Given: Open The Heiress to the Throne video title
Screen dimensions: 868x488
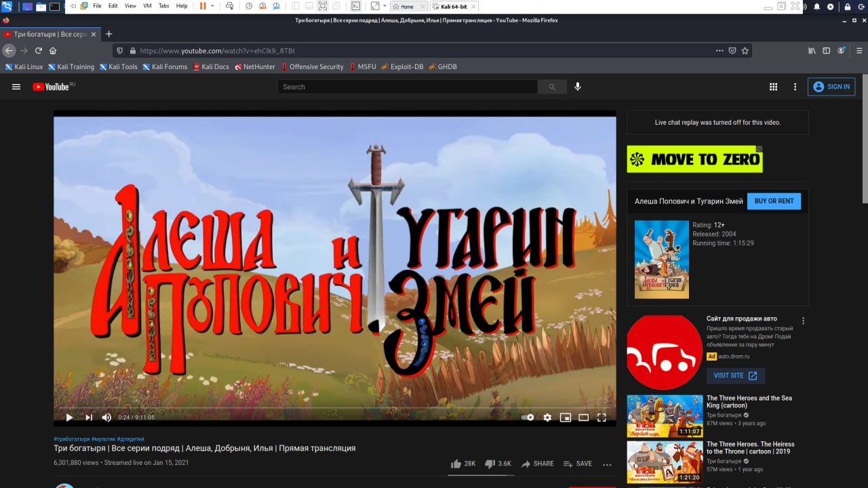Looking at the screenshot, I should pyautogui.click(x=751, y=448).
